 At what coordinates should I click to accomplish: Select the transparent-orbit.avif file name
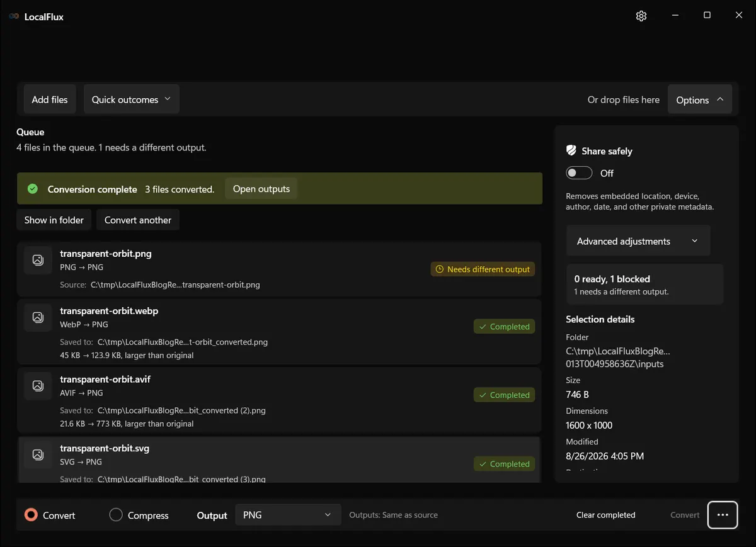coord(105,380)
